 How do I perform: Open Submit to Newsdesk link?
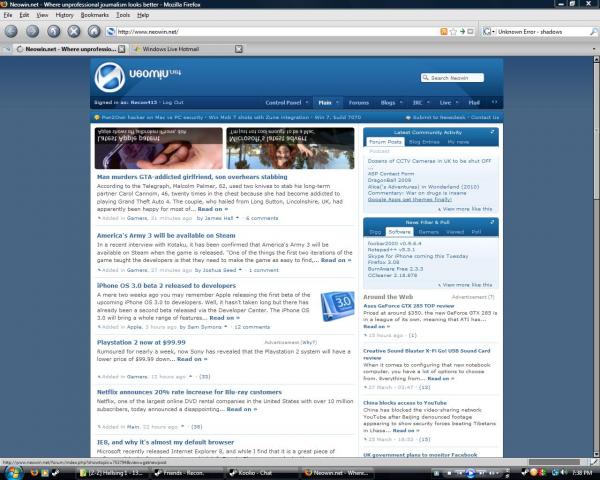(x=439, y=117)
